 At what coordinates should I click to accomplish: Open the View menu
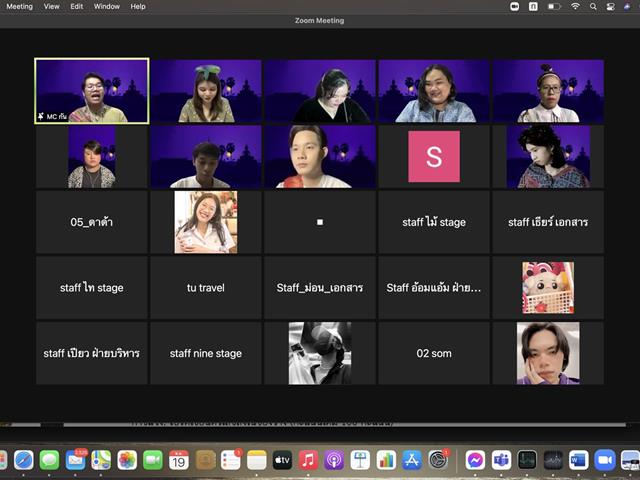(51, 7)
